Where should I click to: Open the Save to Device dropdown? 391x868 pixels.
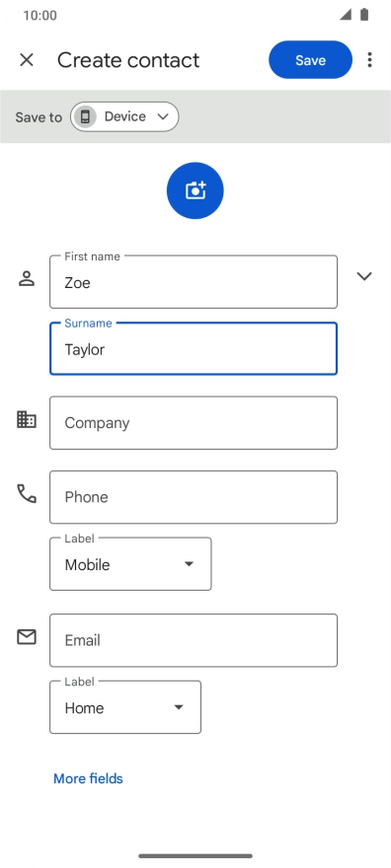coord(124,116)
